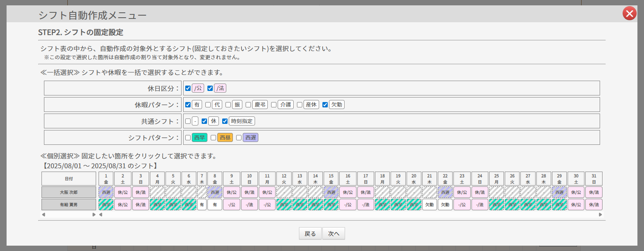The height and width of the screenshot is (251, 644).
Task: Select 大阪 次郎's 西遅 shift on day 1
Action: tap(106, 192)
